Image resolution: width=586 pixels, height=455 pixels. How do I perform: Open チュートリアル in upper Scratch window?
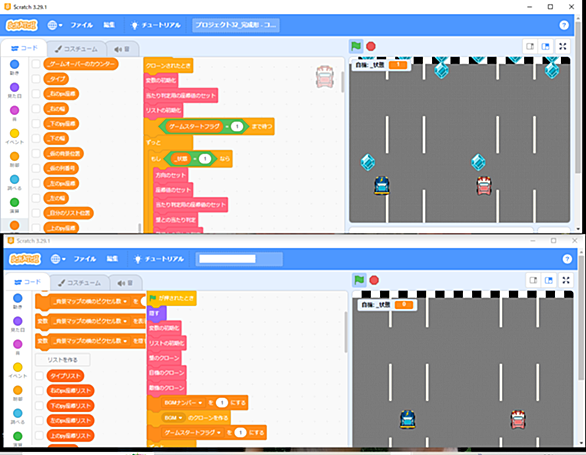pos(156,25)
